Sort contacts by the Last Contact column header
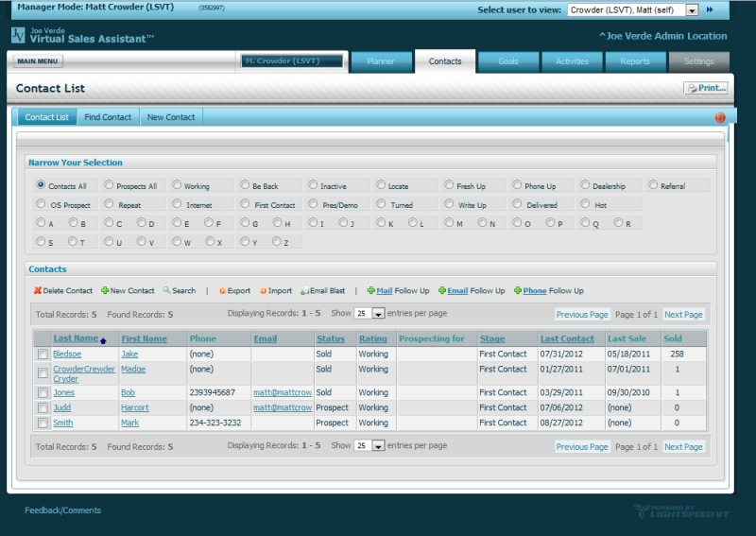 (x=567, y=338)
